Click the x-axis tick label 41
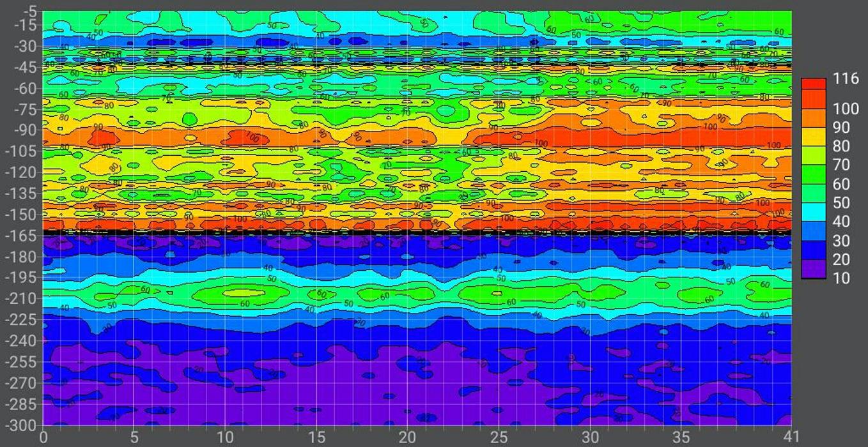This screenshot has width=868, height=447. 791,437
